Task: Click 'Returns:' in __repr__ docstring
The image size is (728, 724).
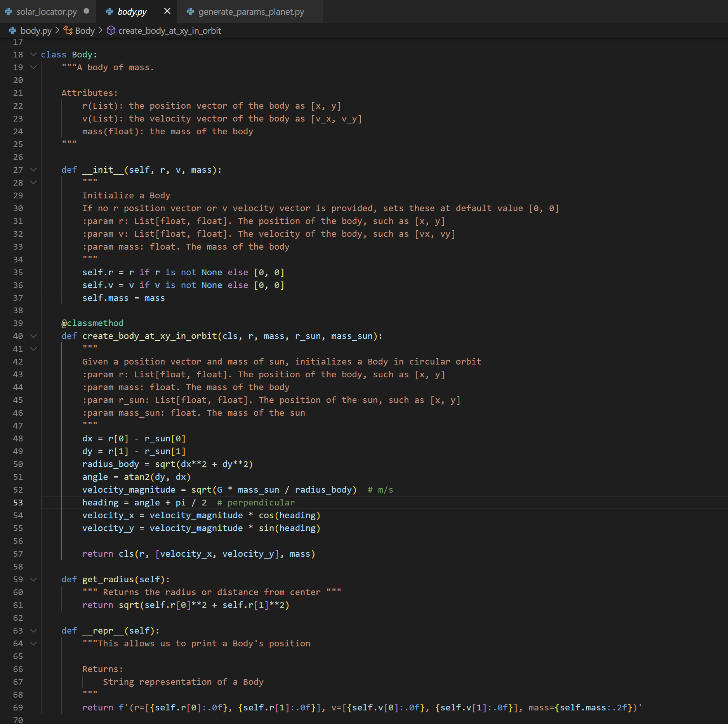Action: 103,669
